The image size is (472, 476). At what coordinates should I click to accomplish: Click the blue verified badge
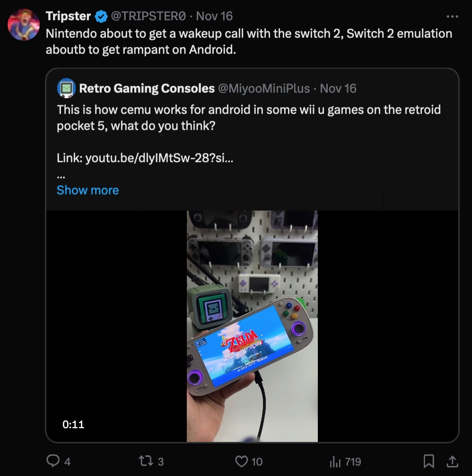[x=101, y=17]
